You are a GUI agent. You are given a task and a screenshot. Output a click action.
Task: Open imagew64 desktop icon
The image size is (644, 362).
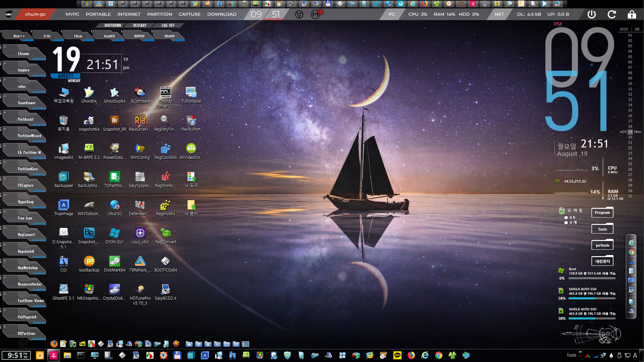[x=63, y=151]
